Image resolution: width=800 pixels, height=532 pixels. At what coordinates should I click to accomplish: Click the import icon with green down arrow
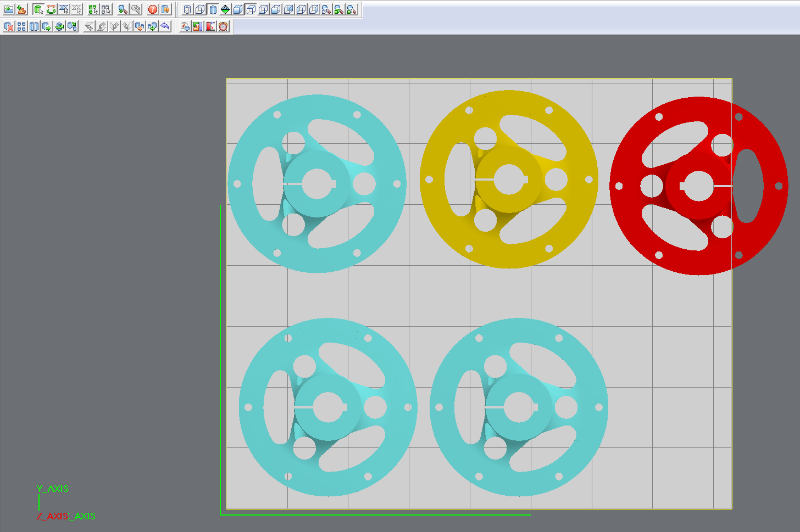(21, 9)
